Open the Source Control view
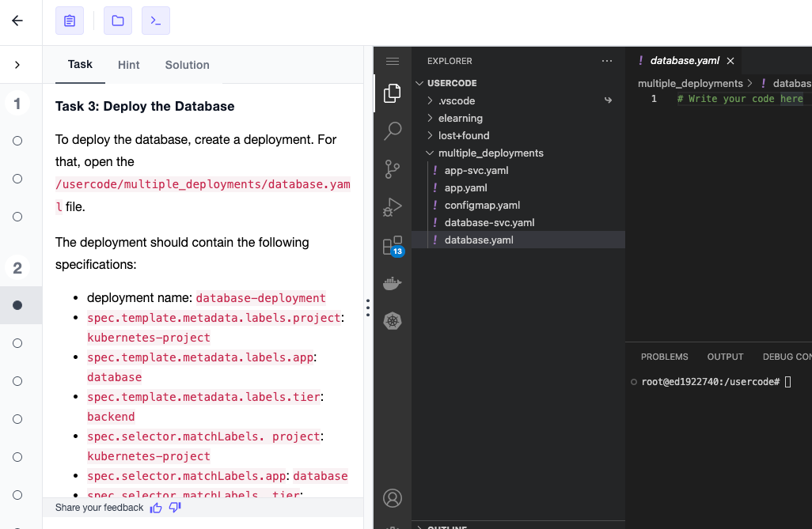This screenshot has width=812, height=529. pyautogui.click(x=392, y=168)
